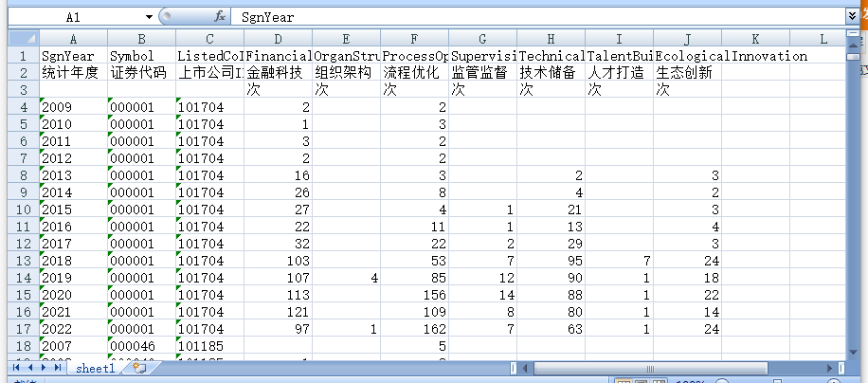Viewport: 868px width, 383px height.
Task: Click cell A13 with year 2018
Action: [73, 260]
